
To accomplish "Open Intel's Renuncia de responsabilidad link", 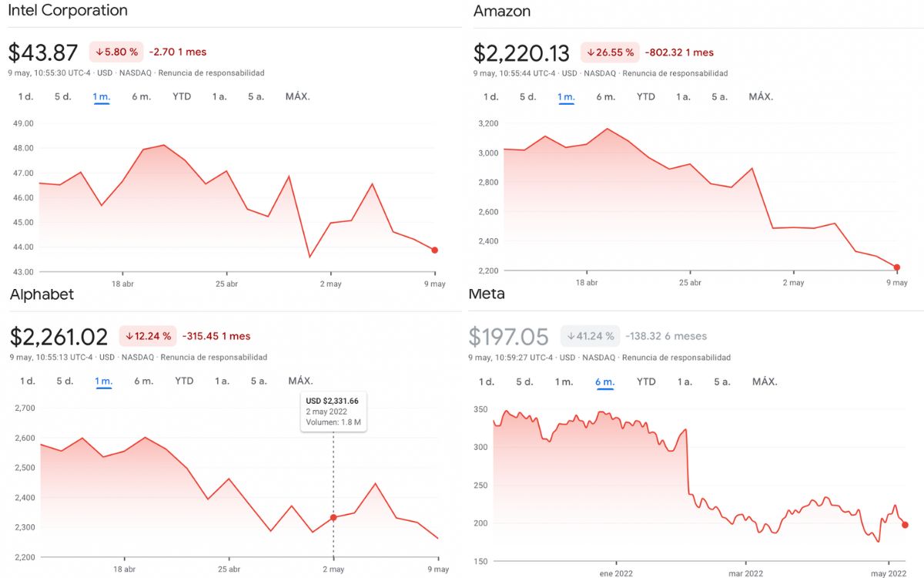I will (213, 72).
